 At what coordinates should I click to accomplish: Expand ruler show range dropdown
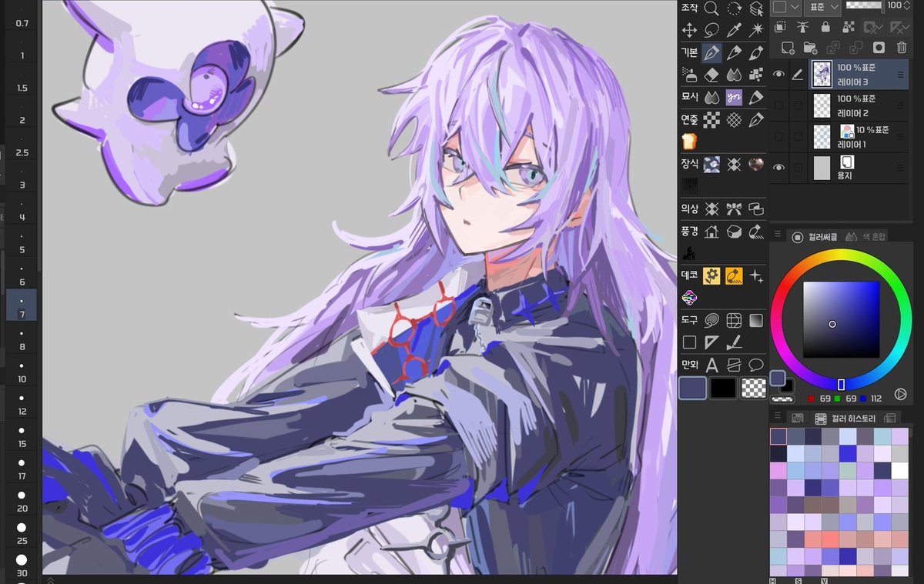click(904, 27)
